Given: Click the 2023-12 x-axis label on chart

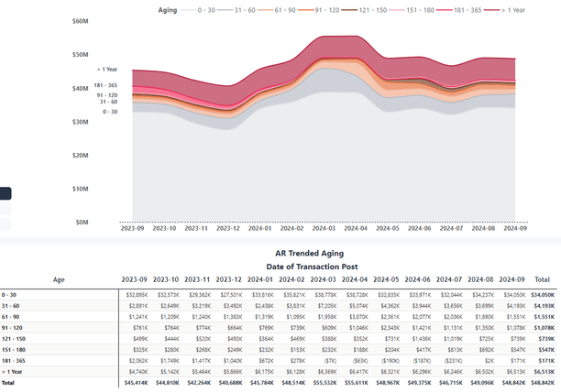Looking at the screenshot, I should 227,229.
